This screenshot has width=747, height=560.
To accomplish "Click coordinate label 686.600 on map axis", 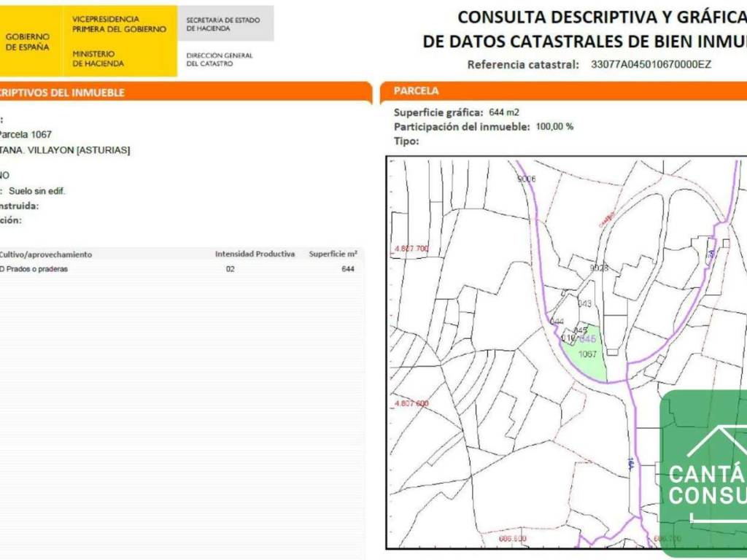I will click(513, 539).
